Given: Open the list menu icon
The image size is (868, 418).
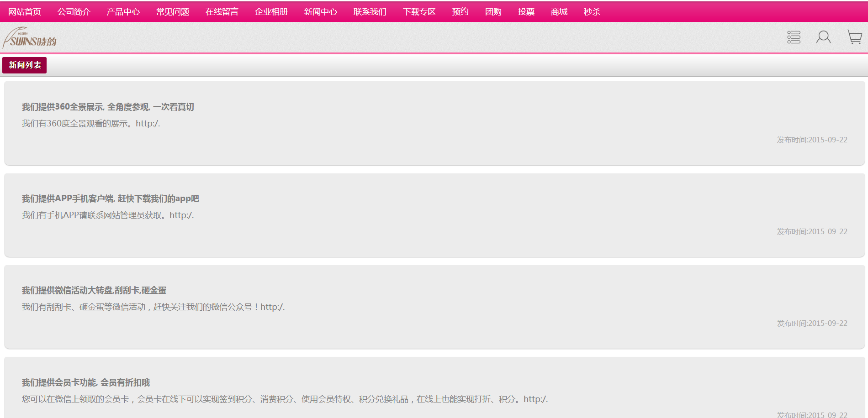Looking at the screenshot, I should click(794, 37).
